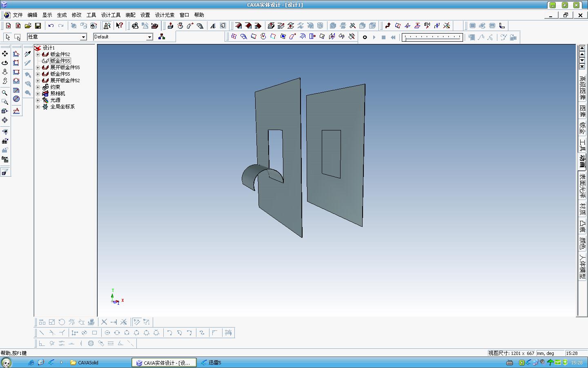Click the f(x) parameter table icon
Image resolution: width=588 pixels, height=368 pixels.
coord(427,26)
